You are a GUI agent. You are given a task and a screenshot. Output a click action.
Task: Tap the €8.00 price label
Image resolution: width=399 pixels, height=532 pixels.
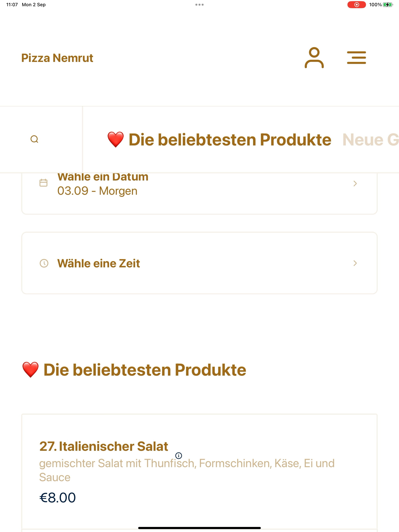point(57,498)
